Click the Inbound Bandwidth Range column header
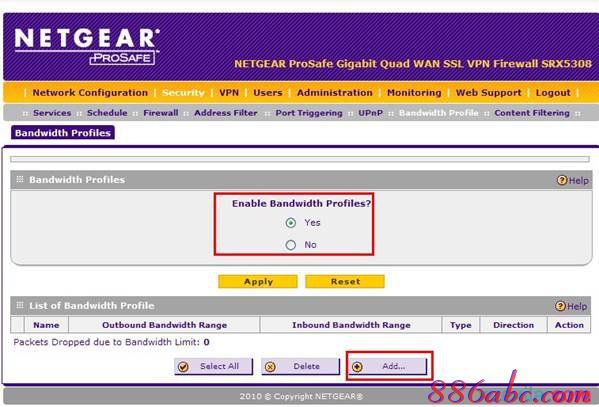 click(351, 325)
